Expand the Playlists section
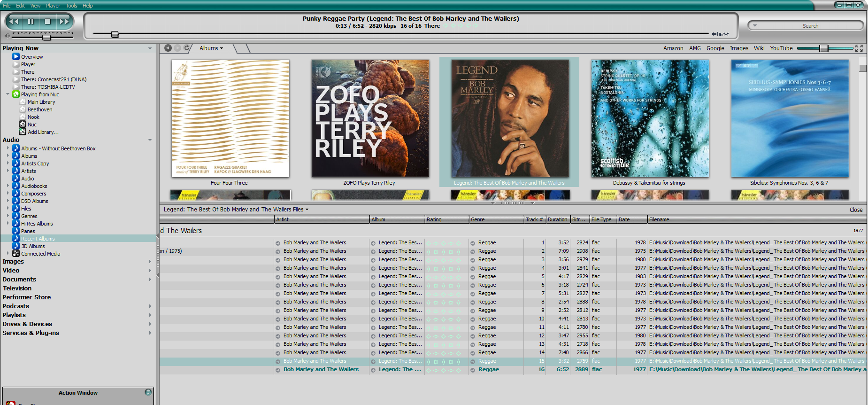The image size is (868, 405). coord(150,315)
